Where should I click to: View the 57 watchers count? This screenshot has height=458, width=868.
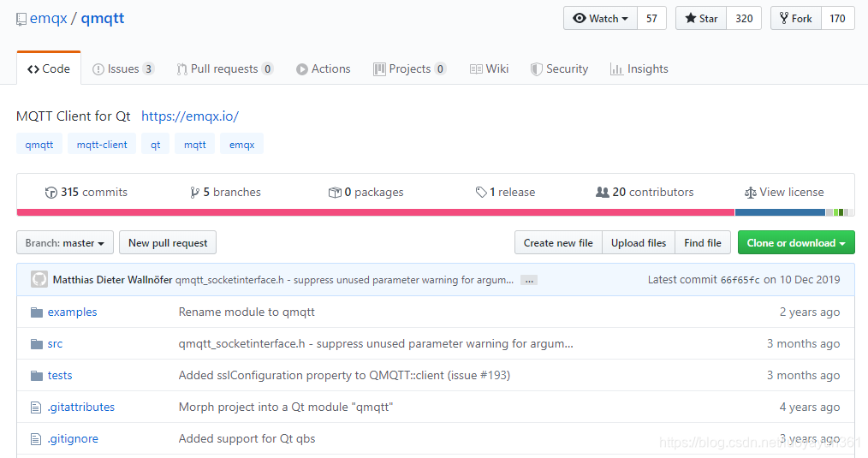tap(651, 18)
